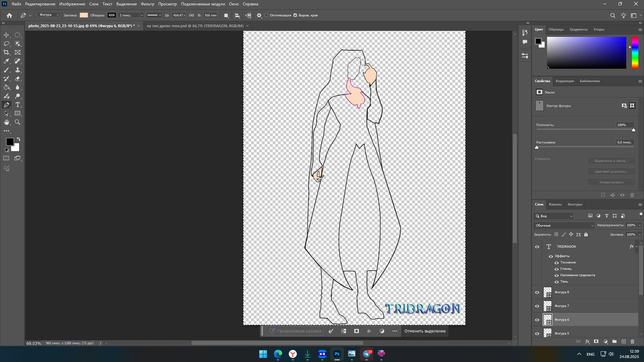Select the Lasso tool
The width and height of the screenshot is (644, 362).
click(x=7, y=44)
